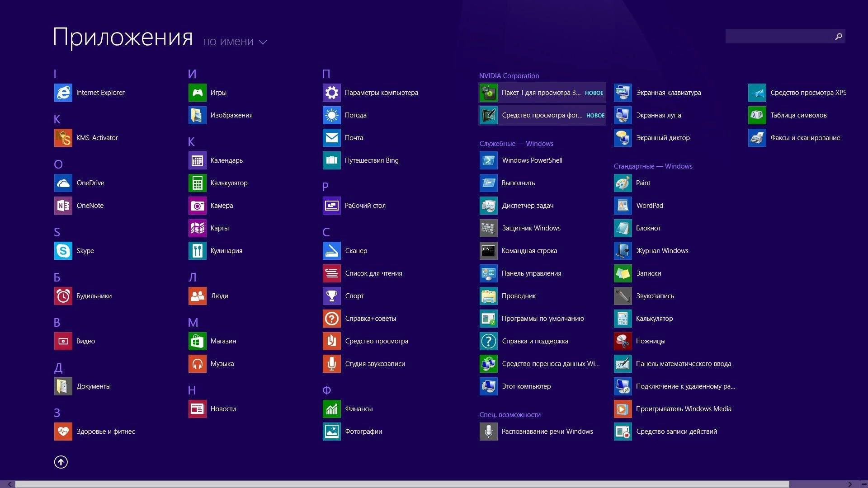Open Таблица символов icon

(x=757, y=115)
